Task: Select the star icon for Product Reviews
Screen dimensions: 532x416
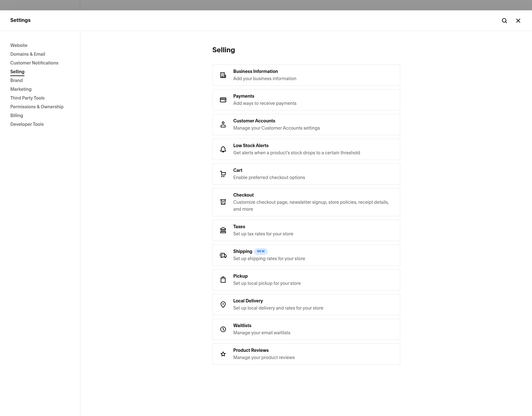Action: (223, 354)
